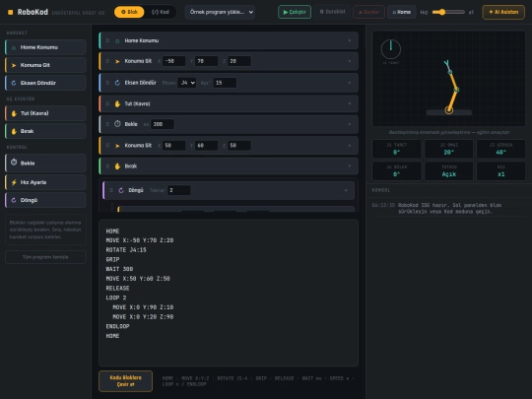The image size is (532, 399).
Task: Open the AI Asistan panel
Action: pos(503,12)
